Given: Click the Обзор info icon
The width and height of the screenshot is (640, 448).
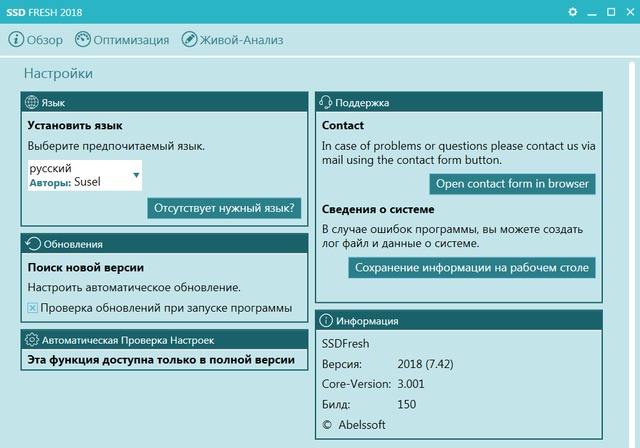Looking at the screenshot, I should coord(16,40).
